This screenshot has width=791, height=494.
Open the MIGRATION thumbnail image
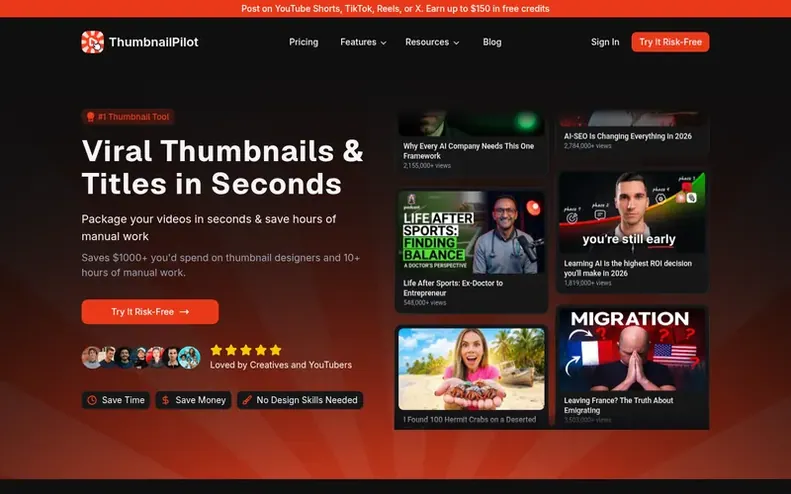pos(632,350)
